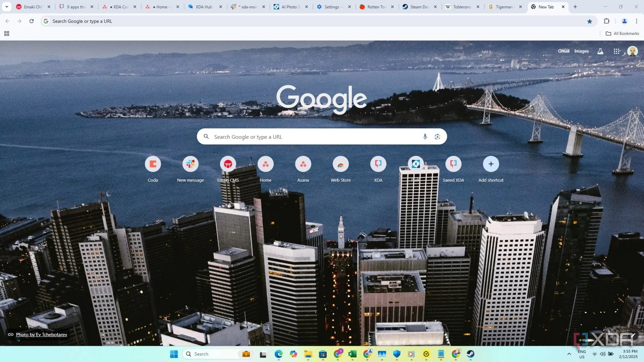Open the Apps grid in bookmarks bar
This screenshot has height=362, width=644.
pyautogui.click(x=7, y=33)
